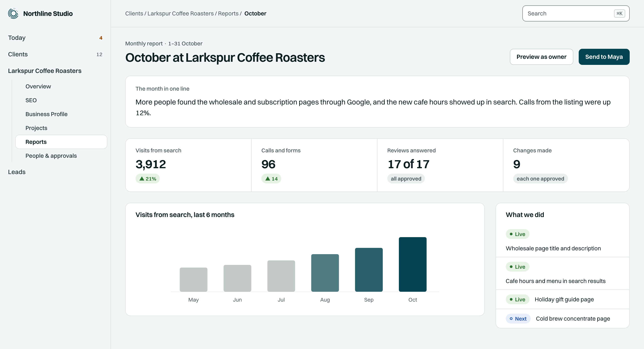Image resolution: width=644 pixels, height=349 pixels.
Task: Click the Northline Studio logo icon
Action: click(13, 13)
